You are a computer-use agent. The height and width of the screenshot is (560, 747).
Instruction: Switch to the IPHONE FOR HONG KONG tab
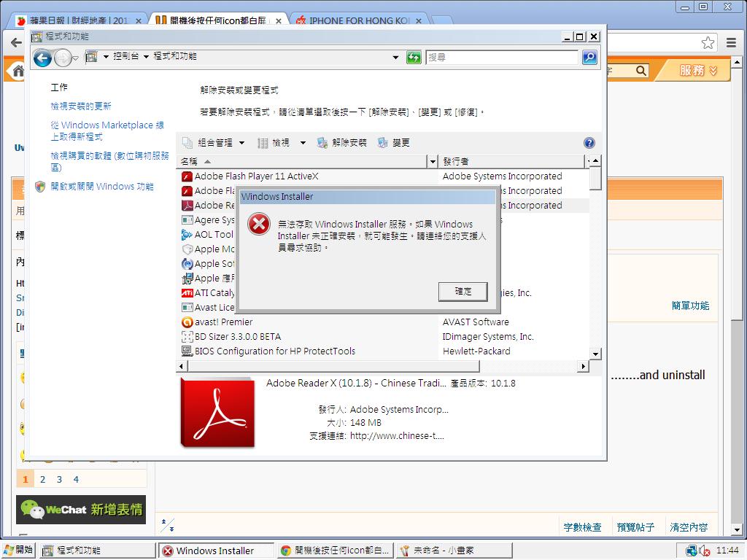coord(359,20)
